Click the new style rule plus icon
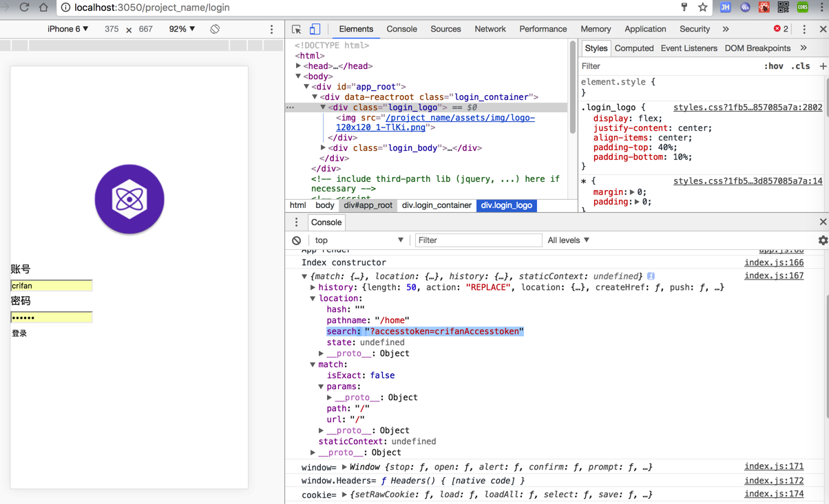 (823, 66)
